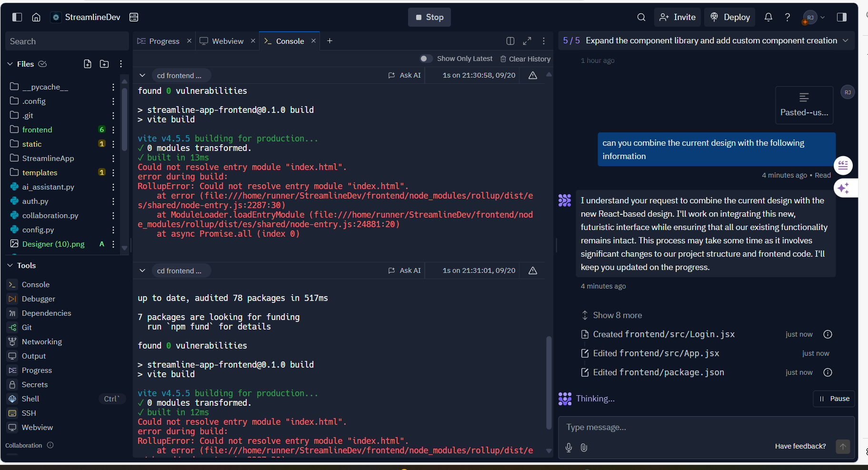Screen dimensions: 868x470
Task: Clear History of the console
Action: 525,59
